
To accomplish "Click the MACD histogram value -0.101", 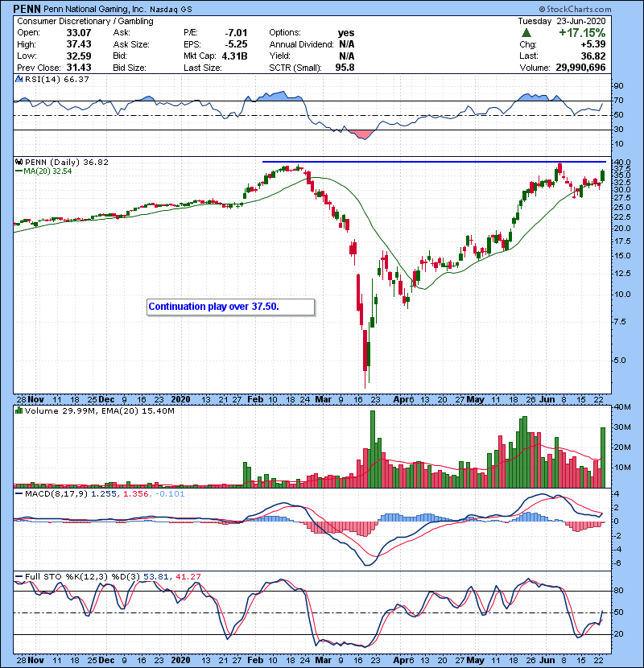I will pyautogui.click(x=170, y=494).
